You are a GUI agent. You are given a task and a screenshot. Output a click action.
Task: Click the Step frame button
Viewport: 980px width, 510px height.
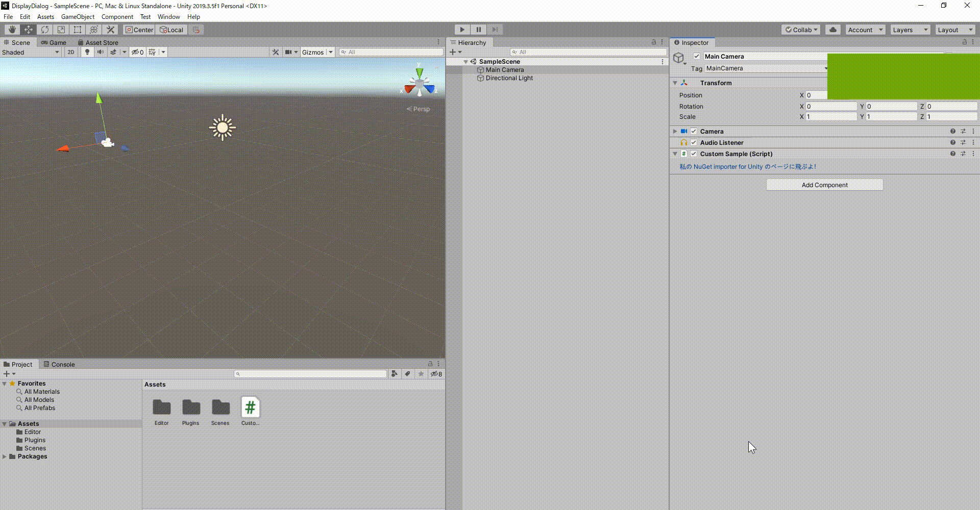click(495, 30)
